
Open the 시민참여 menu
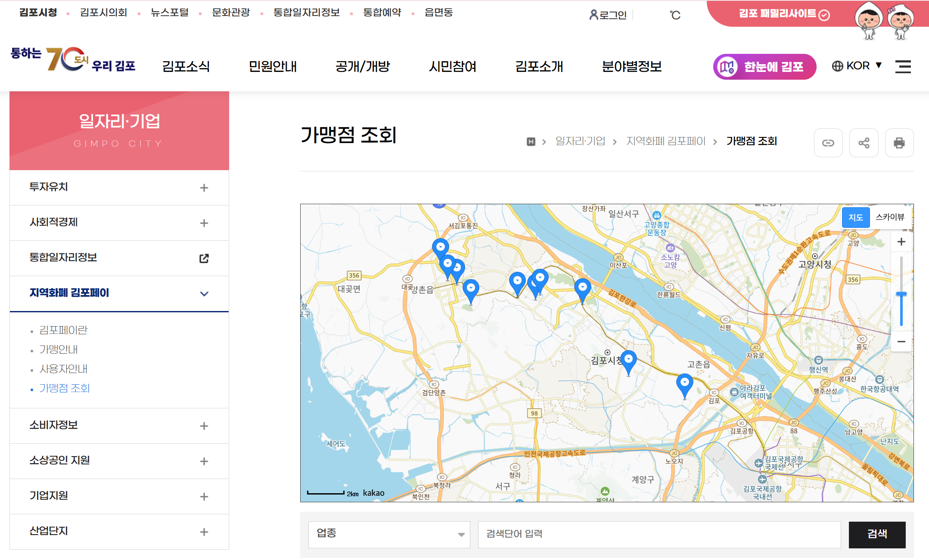453,66
